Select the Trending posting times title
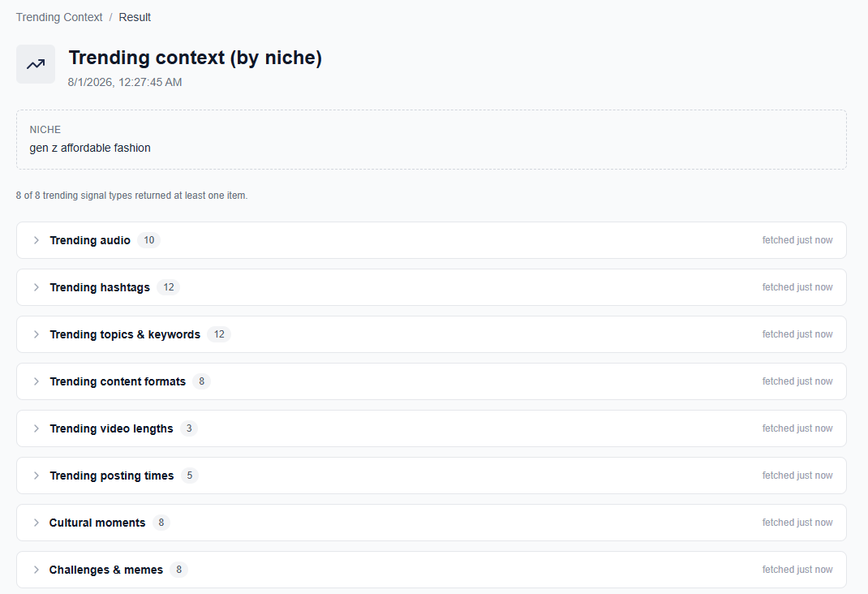 pos(112,476)
